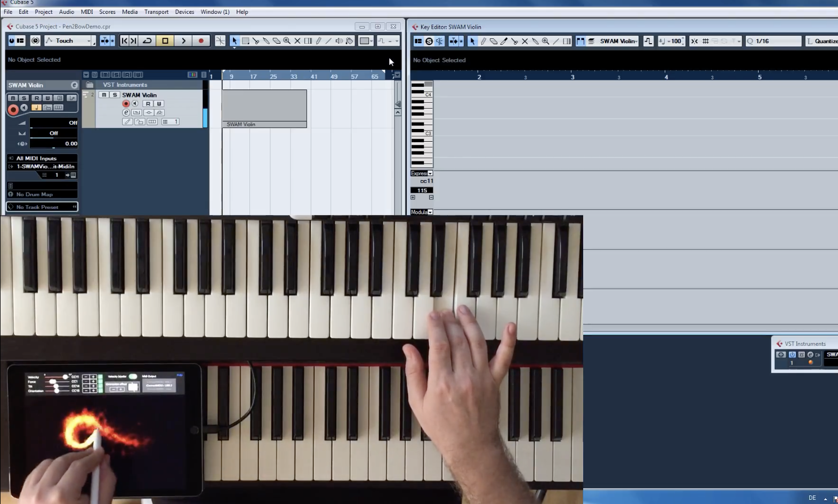This screenshot has height=504, width=838.
Task: Click the DE language indicator in taskbar
Action: [812, 498]
